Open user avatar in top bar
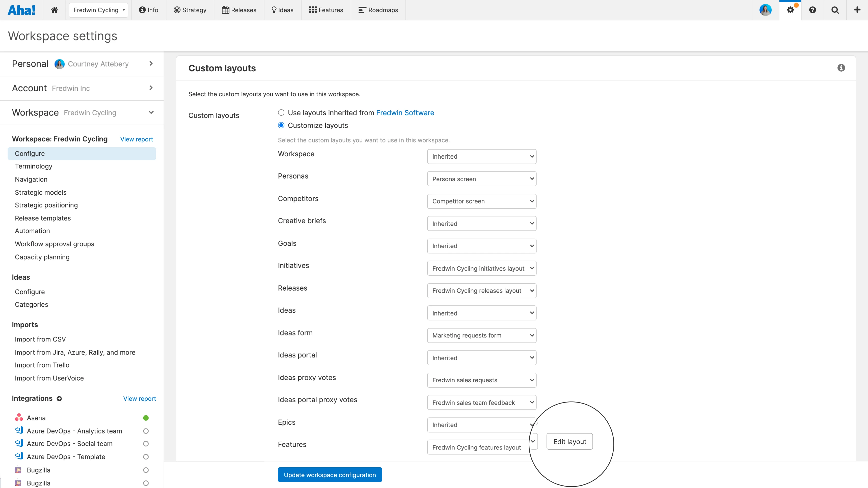Image resolution: width=868 pixels, height=488 pixels. [765, 10]
